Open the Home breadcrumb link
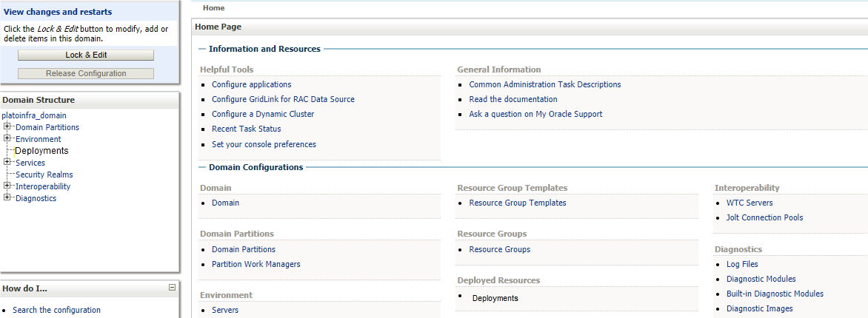 tap(213, 8)
